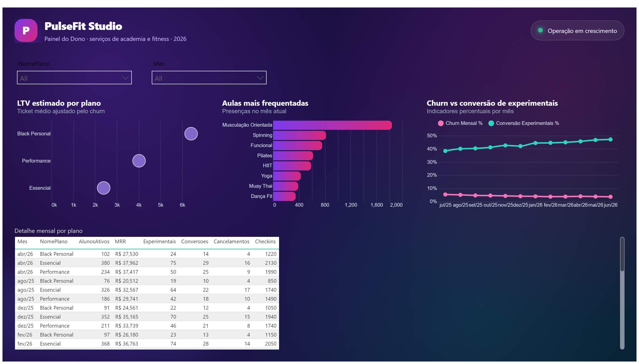
Task: Click the PulseFit Studio logo icon
Action: click(26, 30)
